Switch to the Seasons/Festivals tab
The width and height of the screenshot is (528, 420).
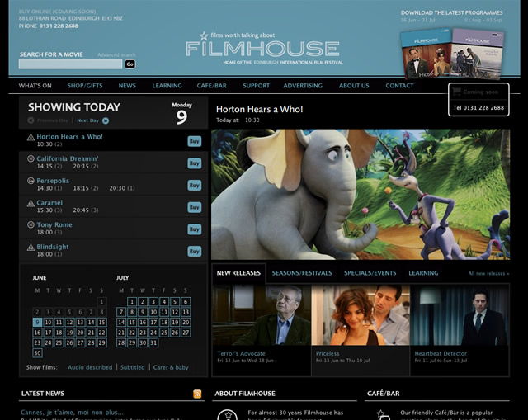click(302, 273)
